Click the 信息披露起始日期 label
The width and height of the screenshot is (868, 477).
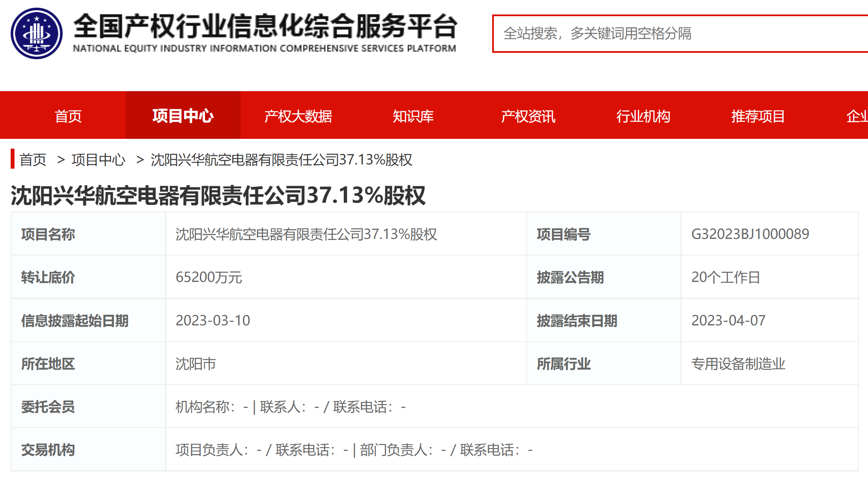coord(75,321)
